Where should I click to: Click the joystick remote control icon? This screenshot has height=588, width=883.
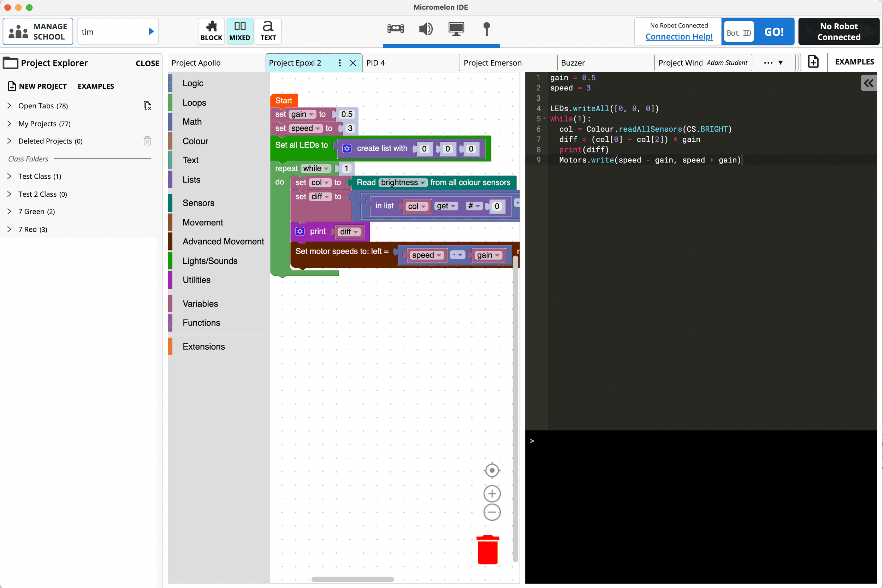(x=486, y=29)
